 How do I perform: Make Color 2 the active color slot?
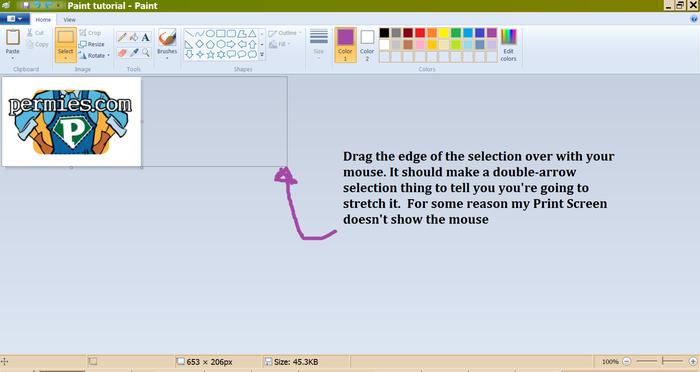click(x=367, y=45)
